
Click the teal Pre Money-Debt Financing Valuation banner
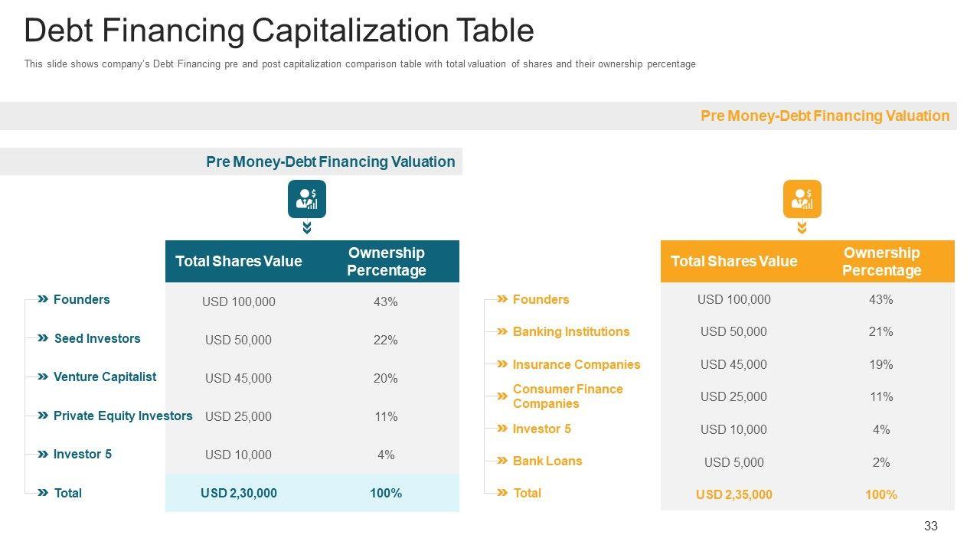tap(330, 161)
